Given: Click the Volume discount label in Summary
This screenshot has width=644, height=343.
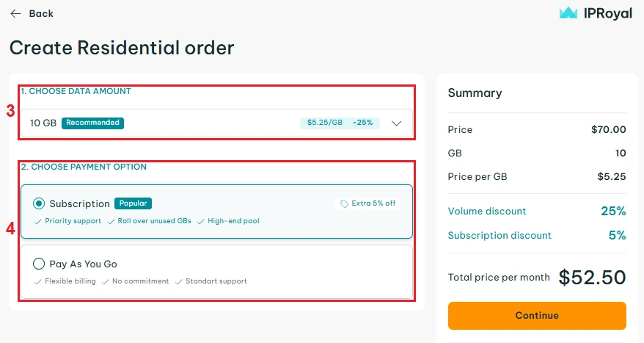Looking at the screenshot, I should [487, 212].
